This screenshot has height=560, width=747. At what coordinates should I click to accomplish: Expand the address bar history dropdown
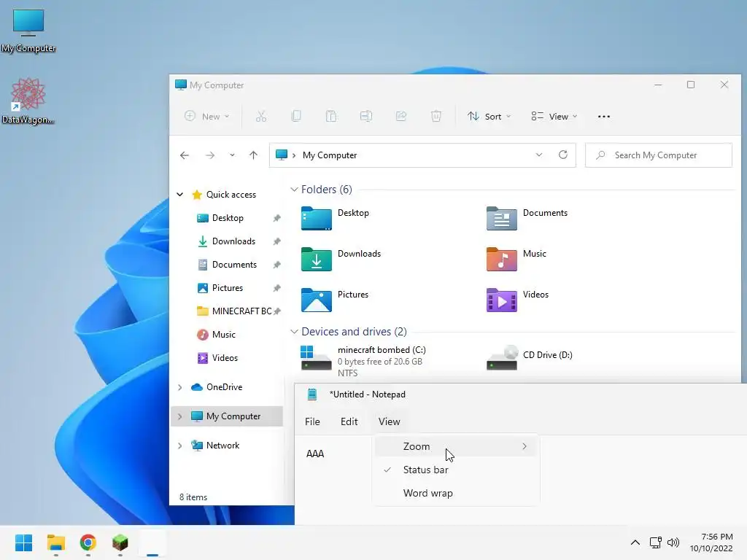tap(539, 155)
